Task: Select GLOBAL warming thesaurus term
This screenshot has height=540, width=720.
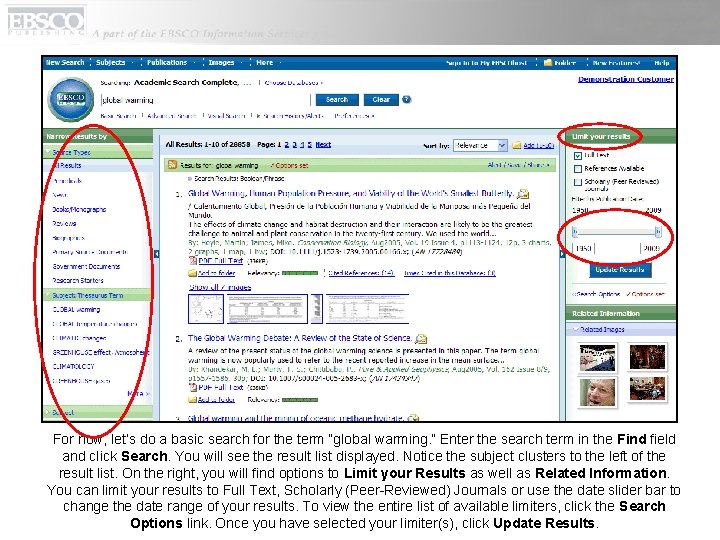Action: click(x=76, y=309)
